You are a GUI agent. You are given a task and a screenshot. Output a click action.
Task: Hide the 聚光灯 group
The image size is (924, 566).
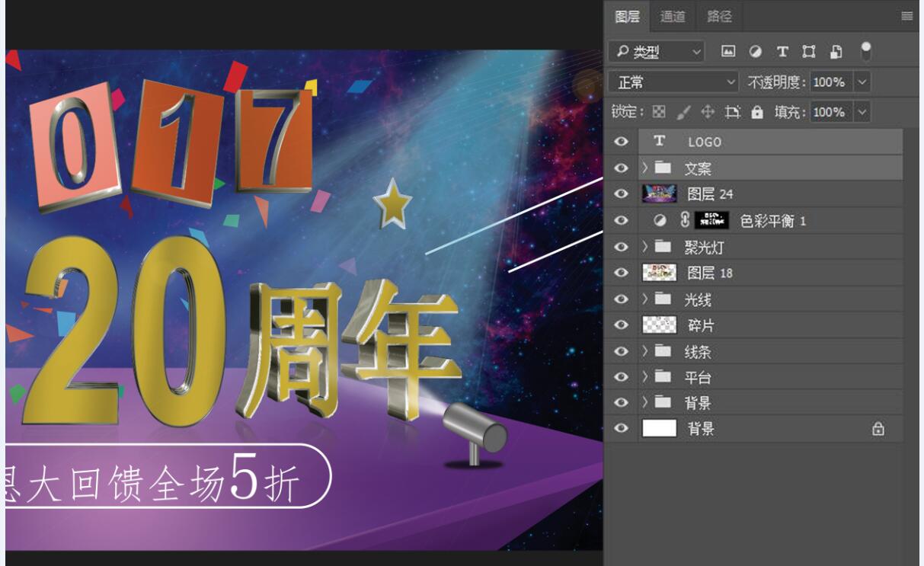coord(622,247)
